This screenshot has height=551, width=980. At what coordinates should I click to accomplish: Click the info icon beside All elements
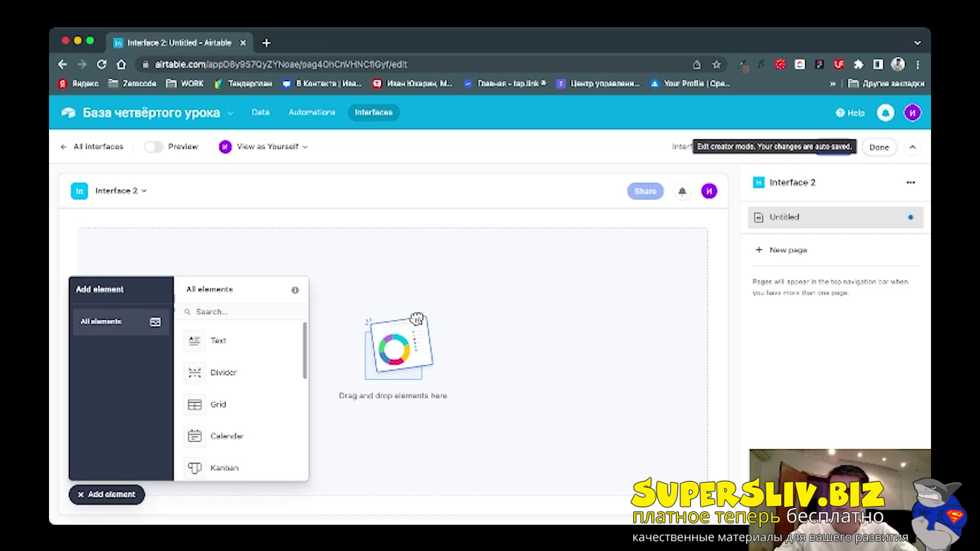[295, 290]
